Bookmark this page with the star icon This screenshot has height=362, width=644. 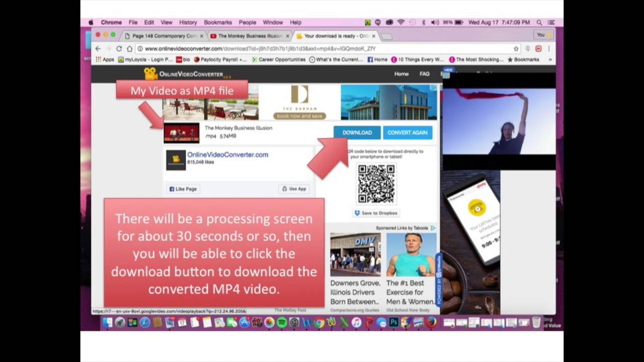pyautogui.click(x=516, y=49)
